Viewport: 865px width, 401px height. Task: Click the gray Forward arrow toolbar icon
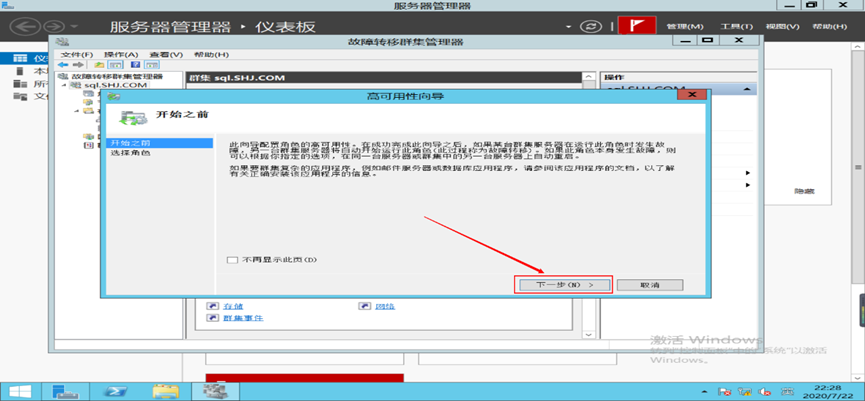tap(78, 65)
